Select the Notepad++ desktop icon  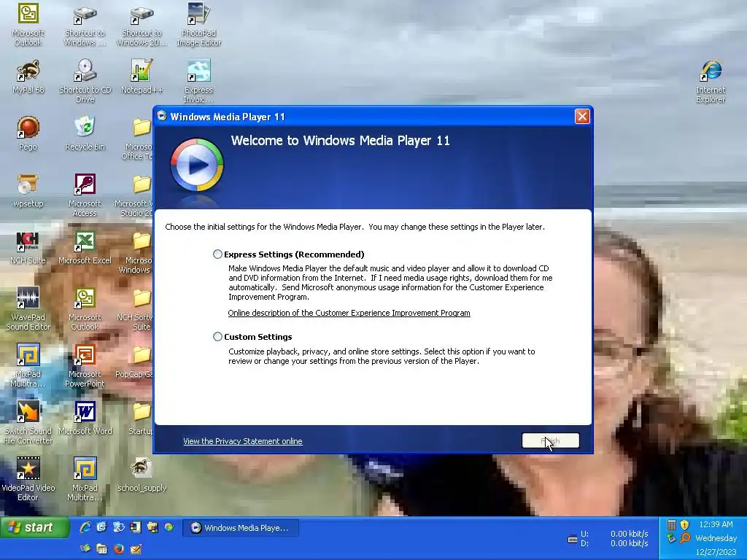point(142,76)
